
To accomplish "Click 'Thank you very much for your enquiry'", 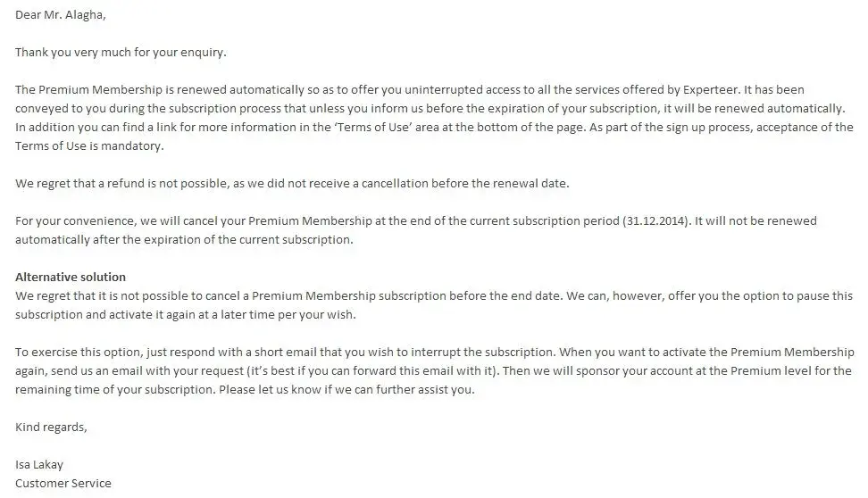I will 121,52.
